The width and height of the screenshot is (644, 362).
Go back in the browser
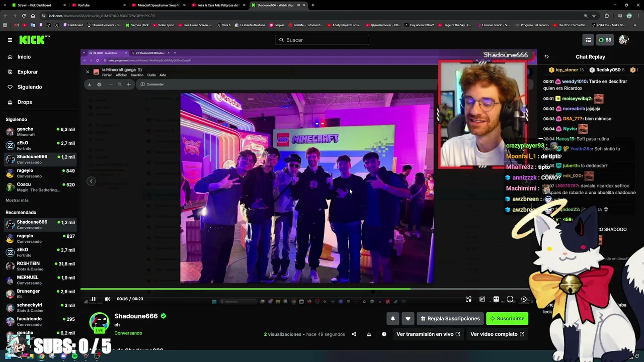(x=7, y=16)
